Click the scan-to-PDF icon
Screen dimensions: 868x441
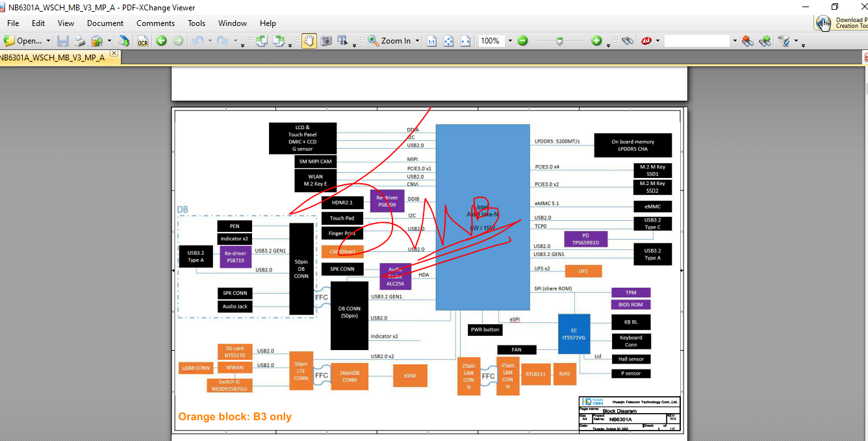pos(123,40)
